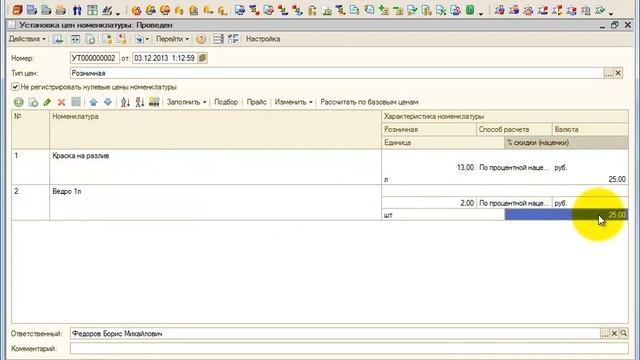640x360 pixels.
Task: Click the Номер field УТ000000002
Action: pyautogui.click(x=95, y=58)
